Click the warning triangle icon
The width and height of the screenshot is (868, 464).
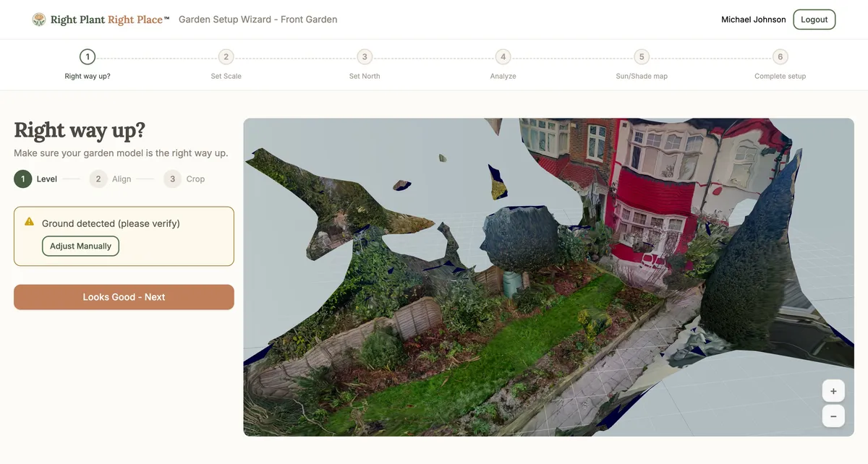pos(30,222)
